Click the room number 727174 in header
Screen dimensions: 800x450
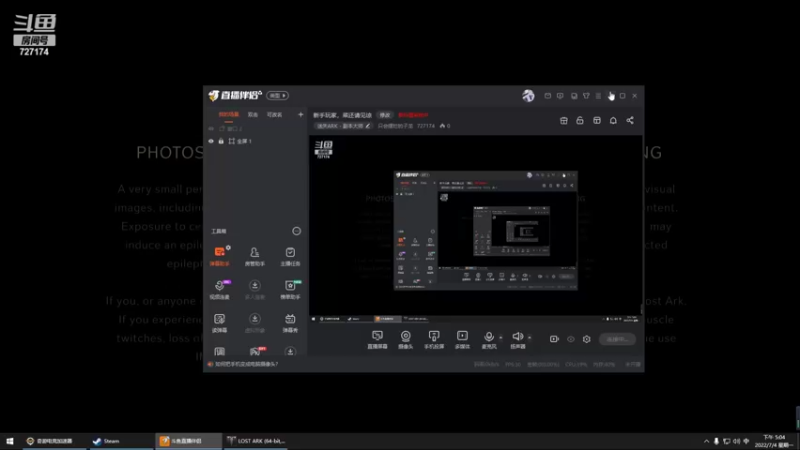click(x=426, y=126)
